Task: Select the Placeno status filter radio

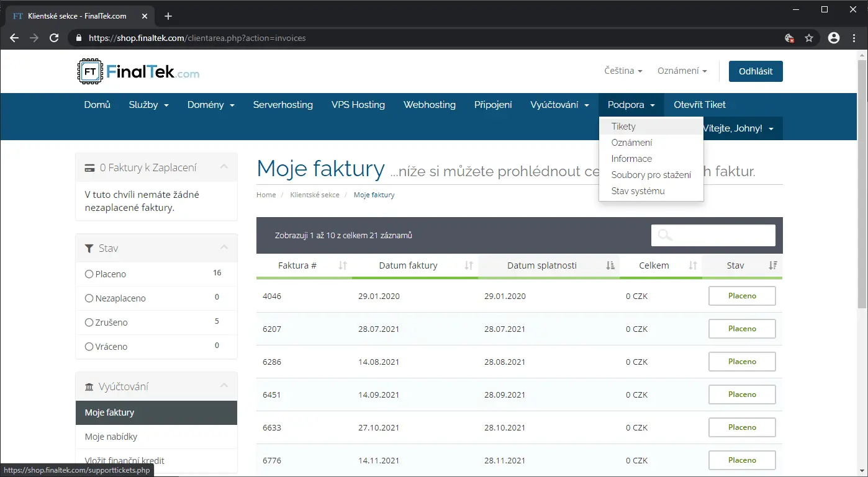Action: click(x=89, y=274)
